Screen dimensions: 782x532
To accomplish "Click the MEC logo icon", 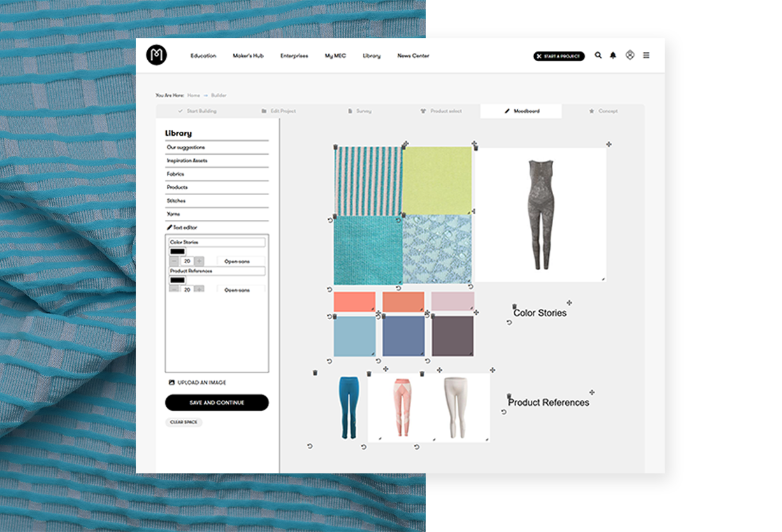I will click(x=156, y=55).
